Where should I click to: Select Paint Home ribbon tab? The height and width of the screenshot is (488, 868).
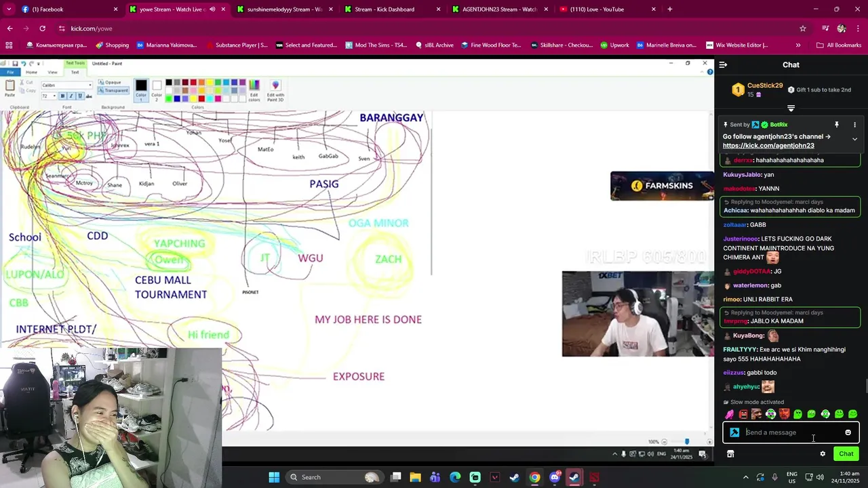(31, 72)
